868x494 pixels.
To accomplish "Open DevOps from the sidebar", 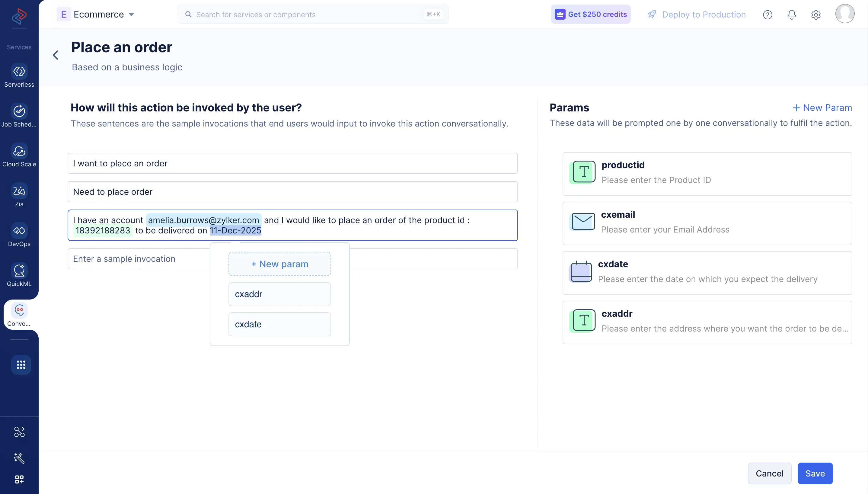I will coord(19,231).
